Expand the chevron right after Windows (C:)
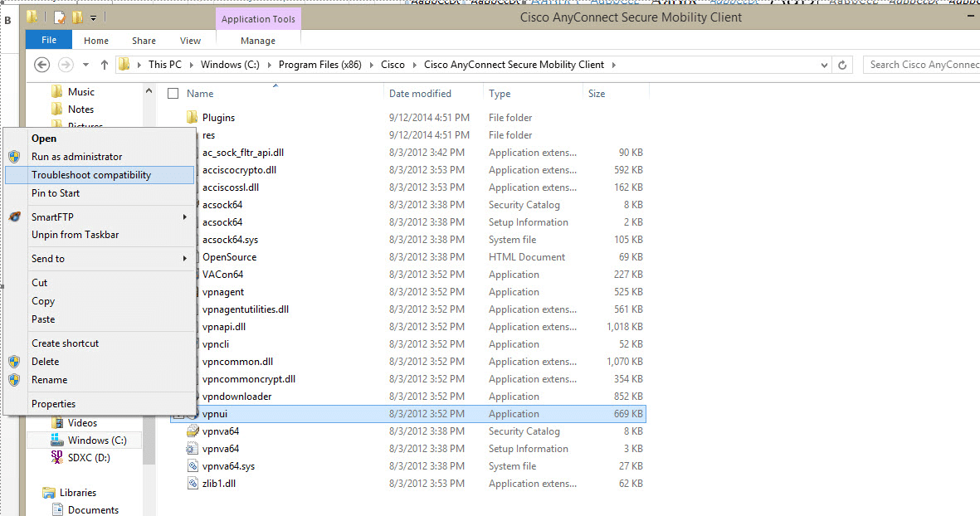The height and width of the screenshot is (516, 980). click(x=270, y=65)
